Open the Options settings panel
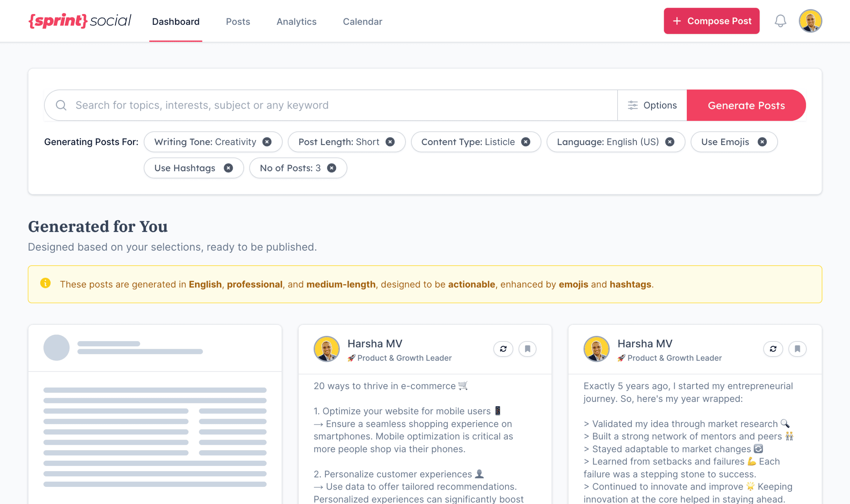This screenshot has width=850, height=504. pyautogui.click(x=652, y=105)
